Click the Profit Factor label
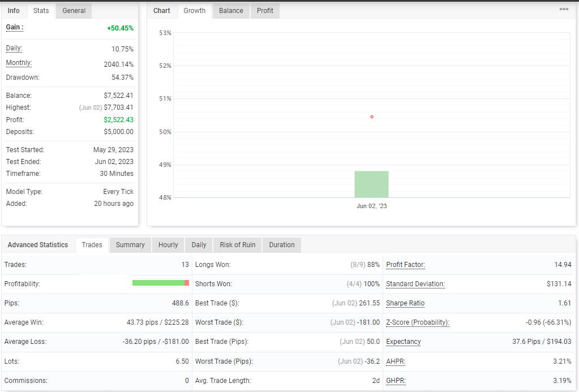This screenshot has height=392, width=579. click(x=405, y=265)
